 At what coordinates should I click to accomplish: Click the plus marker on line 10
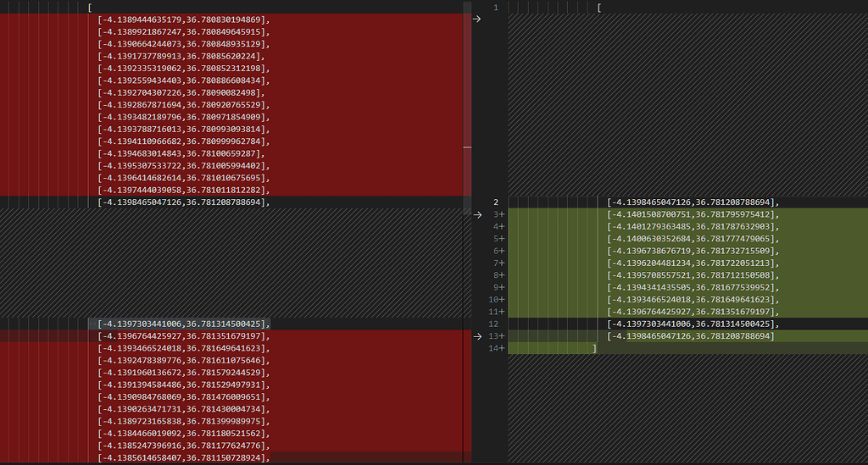(502, 300)
